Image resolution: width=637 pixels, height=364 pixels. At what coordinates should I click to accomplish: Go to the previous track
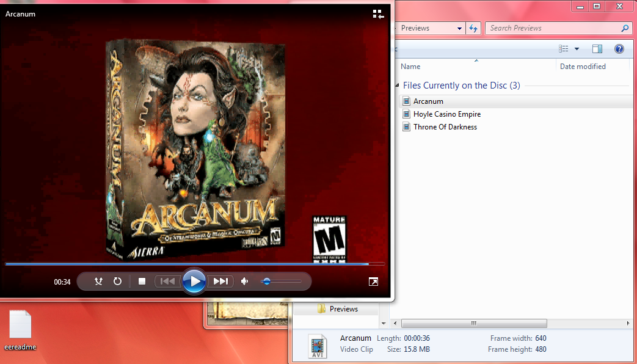click(168, 281)
